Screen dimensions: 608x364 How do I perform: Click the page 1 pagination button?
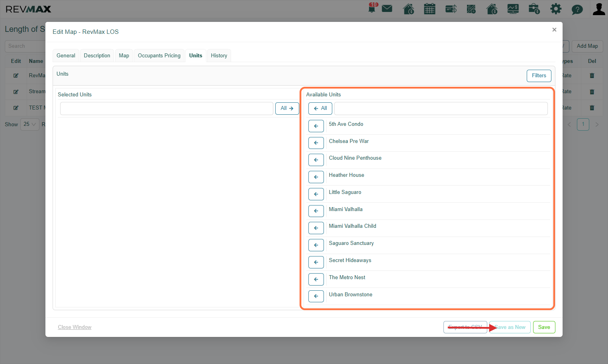pos(583,124)
